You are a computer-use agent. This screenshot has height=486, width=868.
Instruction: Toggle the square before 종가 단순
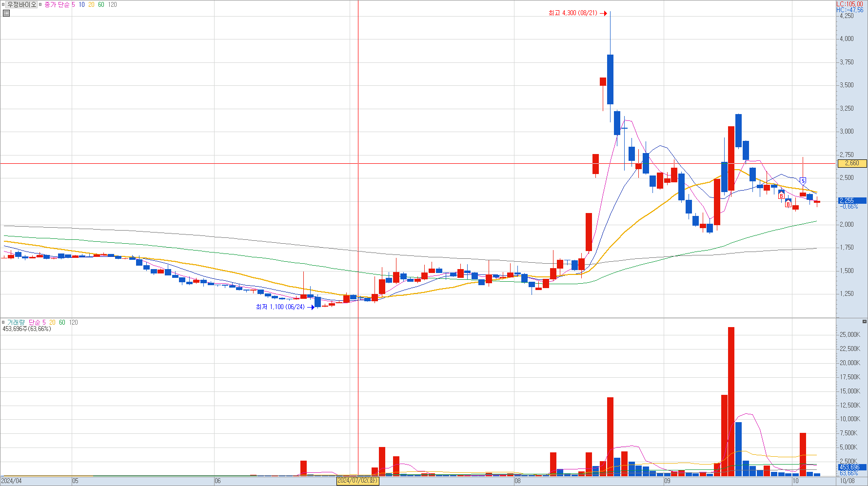pyautogui.click(x=40, y=4)
